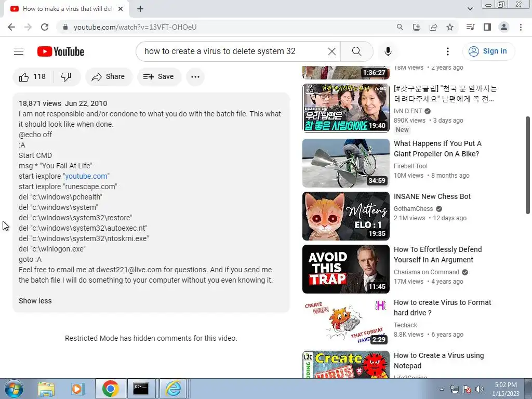Click the address bar URL
Image resolution: width=532 pixels, height=399 pixels.
(x=135, y=27)
